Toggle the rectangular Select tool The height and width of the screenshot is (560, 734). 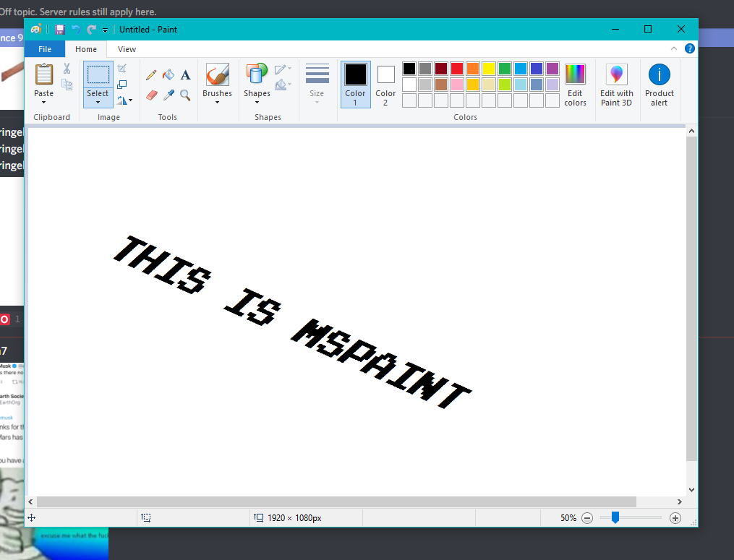pyautogui.click(x=98, y=74)
